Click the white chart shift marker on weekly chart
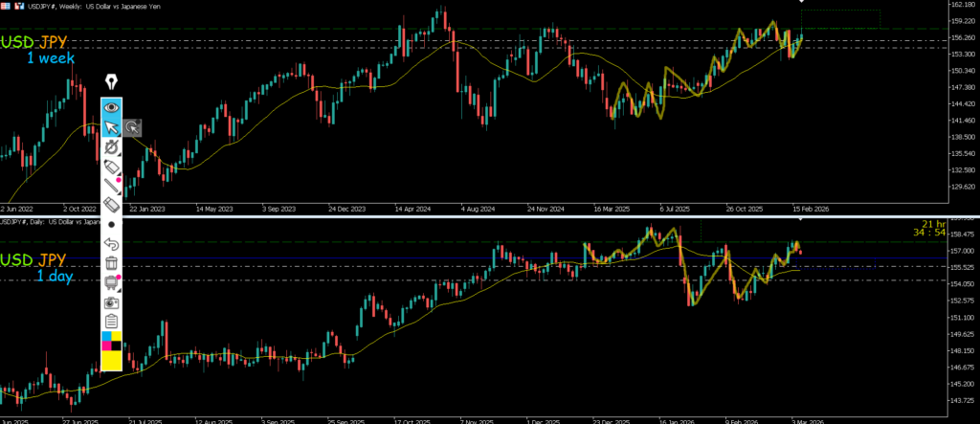 802,2
